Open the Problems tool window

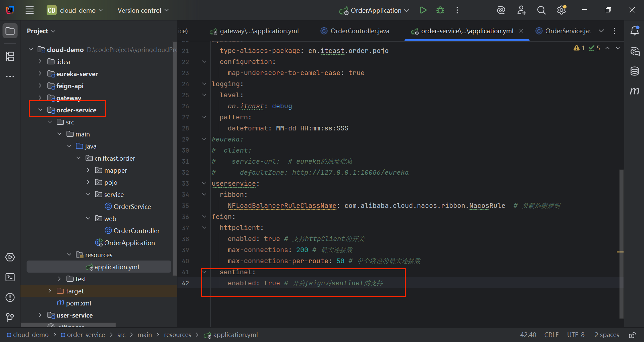coord(10,297)
